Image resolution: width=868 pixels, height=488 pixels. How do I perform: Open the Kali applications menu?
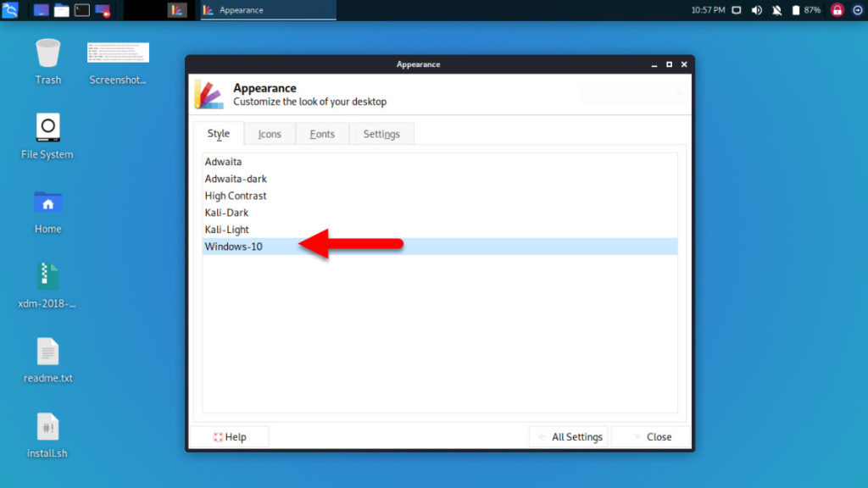click(x=10, y=9)
